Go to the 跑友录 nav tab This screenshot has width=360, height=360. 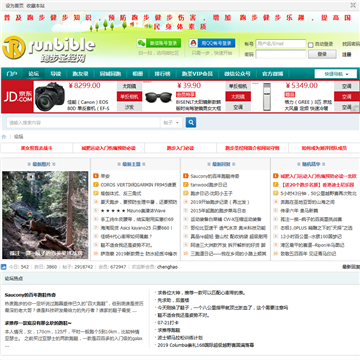pyautogui.click(x=80, y=74)
